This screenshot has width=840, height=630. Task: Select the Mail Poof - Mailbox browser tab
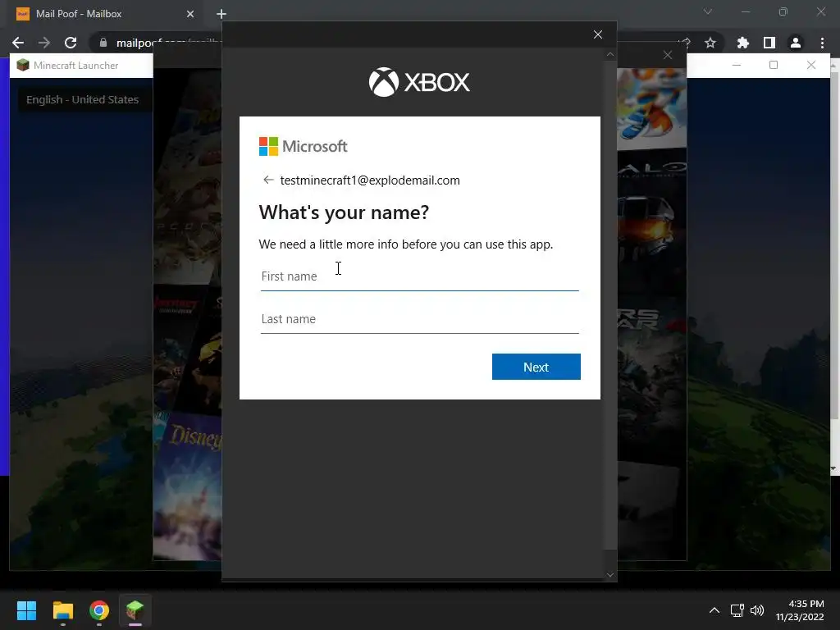[105, 14]
